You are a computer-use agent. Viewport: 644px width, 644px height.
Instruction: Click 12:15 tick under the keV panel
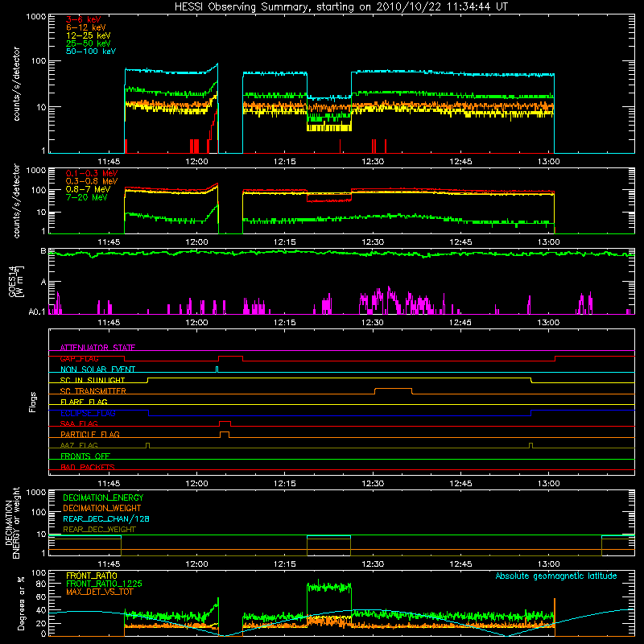(x=284, y=162)
